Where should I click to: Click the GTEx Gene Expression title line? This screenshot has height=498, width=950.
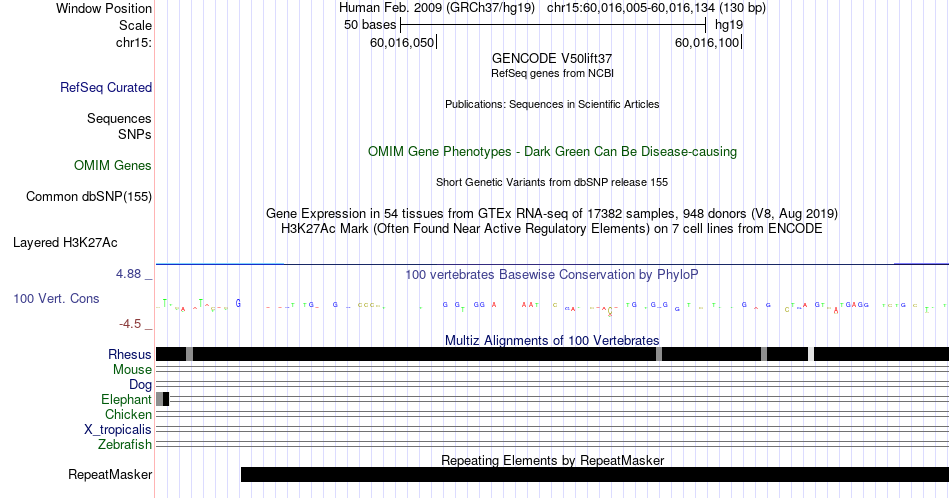pyautogui.click(x=552, y=213)
